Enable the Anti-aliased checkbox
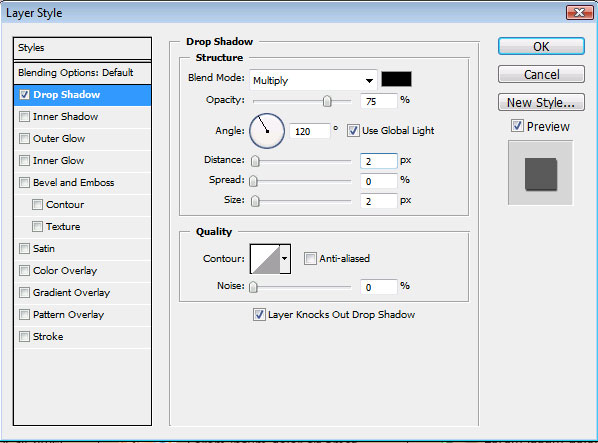Viewport: 598px width, 443px height. 310,258
